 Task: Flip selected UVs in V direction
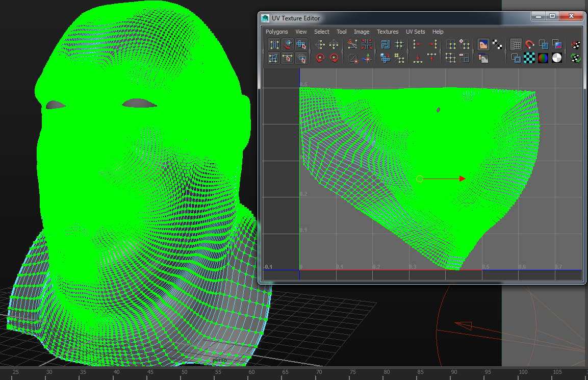(334, 44)
